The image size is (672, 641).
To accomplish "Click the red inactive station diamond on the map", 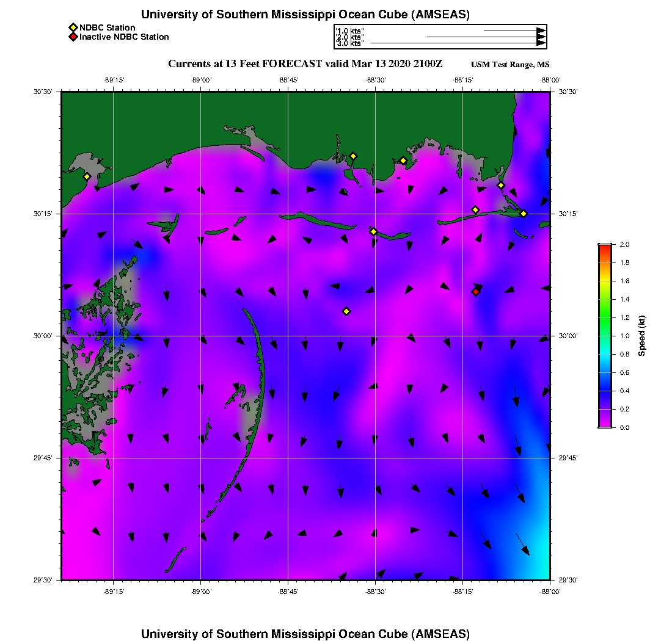I will pos(475,292).
